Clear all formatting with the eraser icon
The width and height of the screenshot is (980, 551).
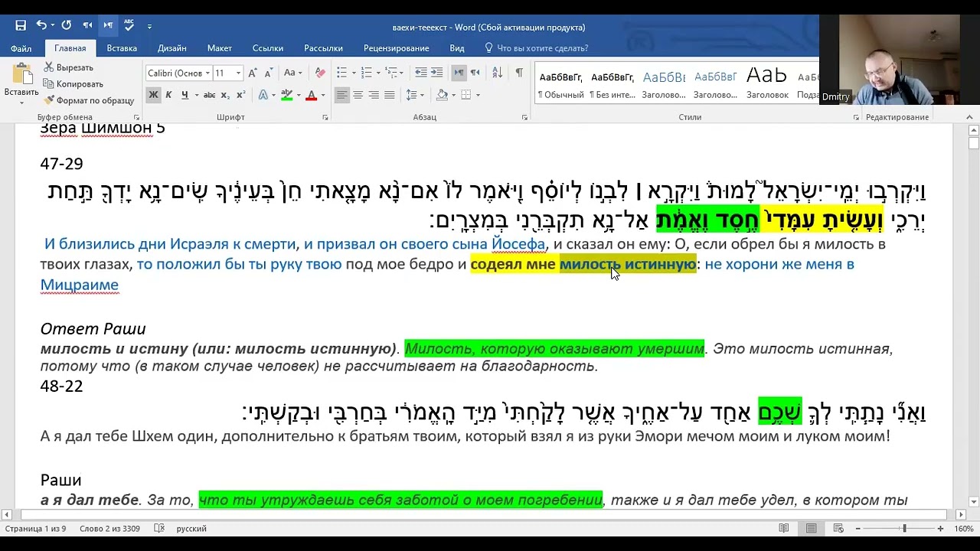click(x=320, y=73)
